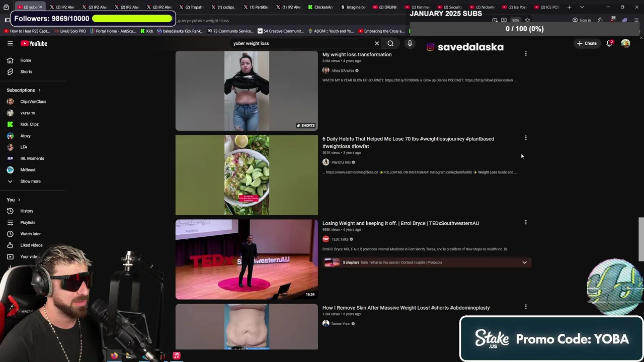Open My weight loss transformation video thumbnail
The height and width of the screenshot is (362, 644).
pos(247,90)
